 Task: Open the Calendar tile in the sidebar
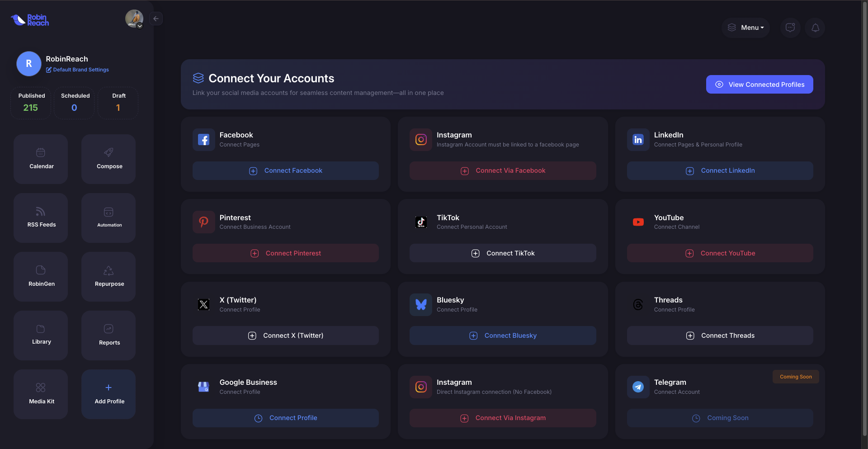pyautogui.click(x=41, y=159)
